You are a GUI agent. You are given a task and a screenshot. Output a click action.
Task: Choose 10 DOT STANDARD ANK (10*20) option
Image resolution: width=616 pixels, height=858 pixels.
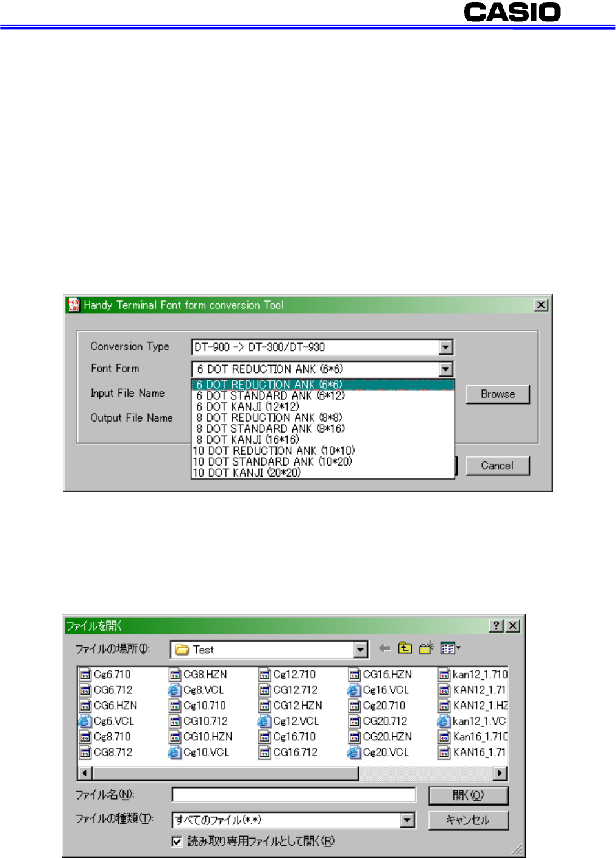323,462
